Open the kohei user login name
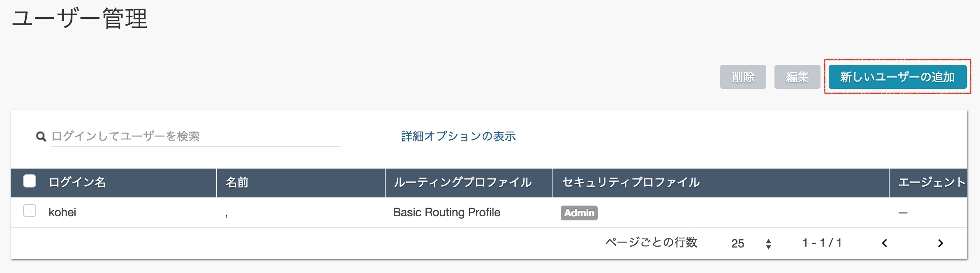Screen dimensions: 980x273 pos(62,213)
